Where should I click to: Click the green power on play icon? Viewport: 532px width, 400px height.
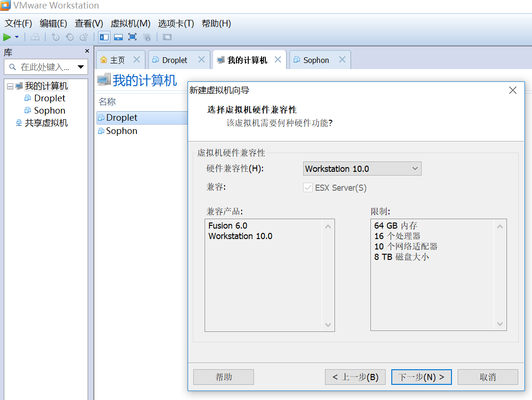7,37
